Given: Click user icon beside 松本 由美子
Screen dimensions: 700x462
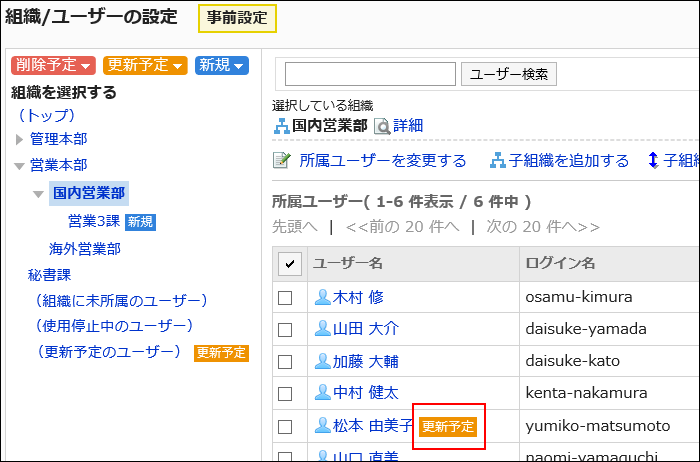Looking at the screenshot, I should point(323,425).
